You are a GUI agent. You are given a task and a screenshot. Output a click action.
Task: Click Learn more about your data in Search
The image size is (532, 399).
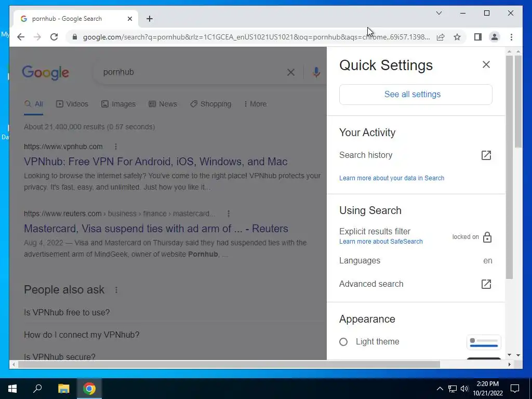click(392, 178)
